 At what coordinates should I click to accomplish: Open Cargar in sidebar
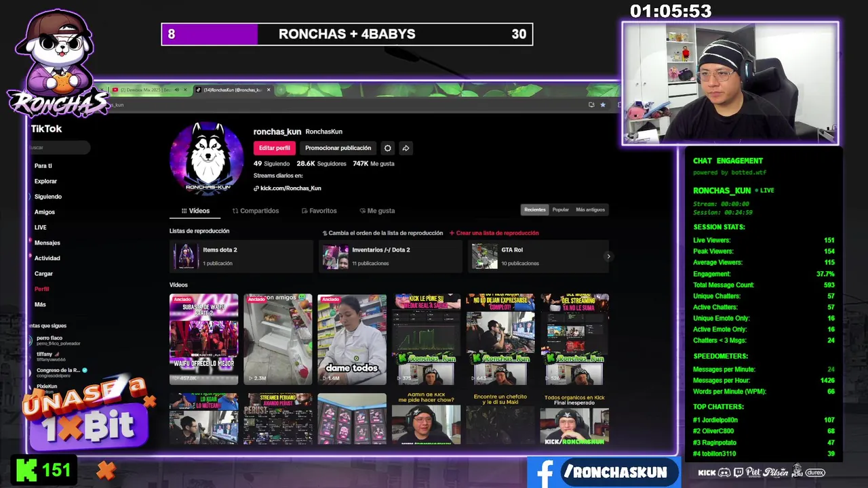pyautogui.click(x=43, y=274)
